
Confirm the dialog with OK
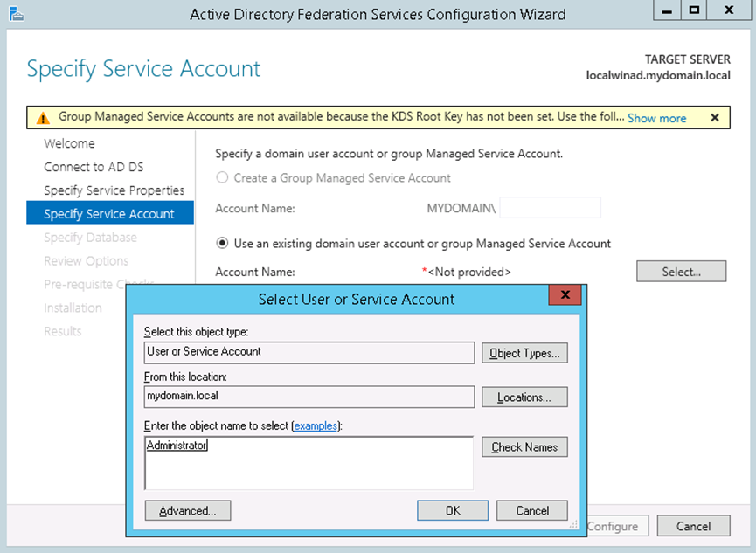point(452,510)
